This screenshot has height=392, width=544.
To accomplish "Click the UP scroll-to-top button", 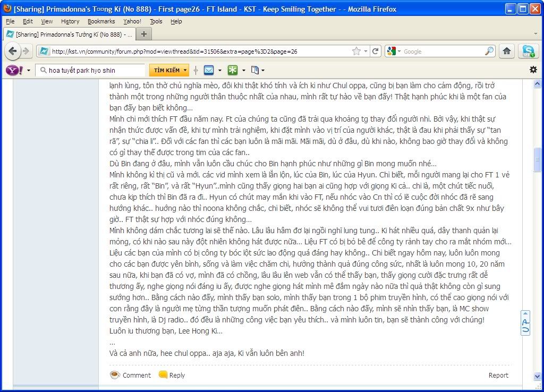I will [x=525, y=323].
